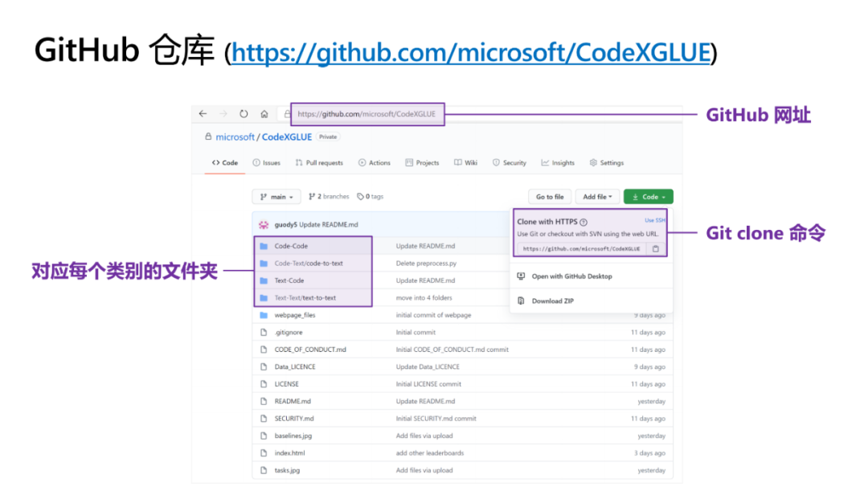Expand the Add file dropdown
The width and height of the screenshot is (868, 491).
point(597,197)
